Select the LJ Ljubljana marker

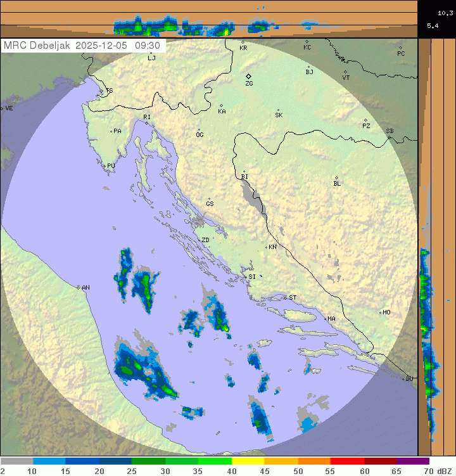click(x=151, y=51)
